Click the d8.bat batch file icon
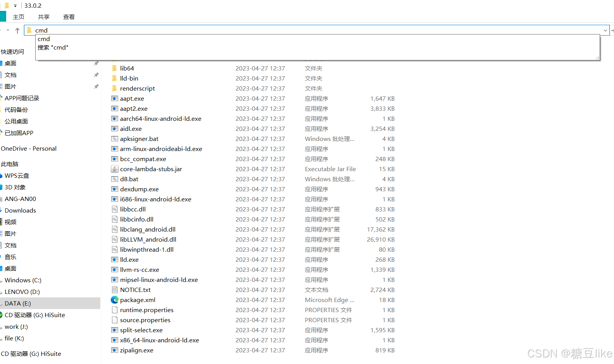Image resolution: width=614 pixels, height=364 pixels. click(115, 179)
